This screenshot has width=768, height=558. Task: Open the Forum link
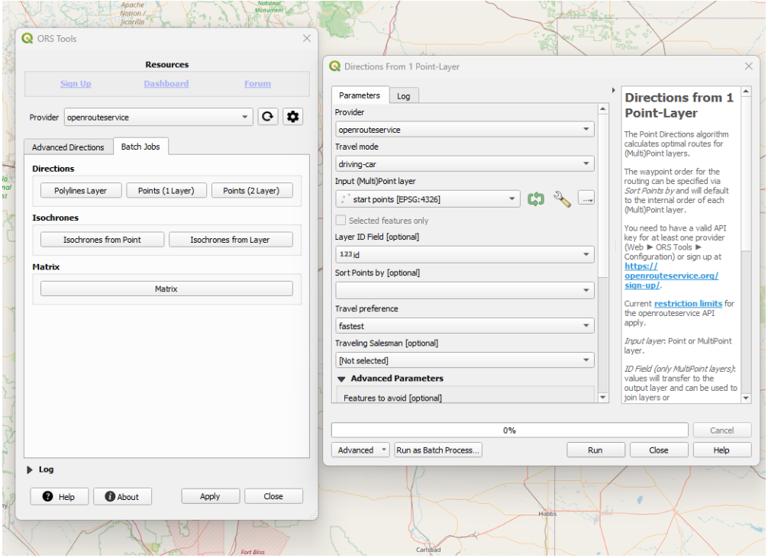pos(258,84)
